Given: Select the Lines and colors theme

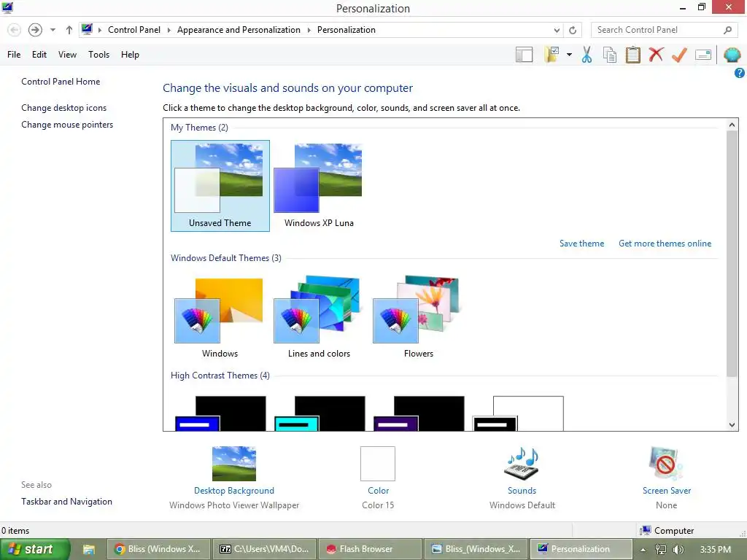Looking at the screenshot, I should point(319,316).
